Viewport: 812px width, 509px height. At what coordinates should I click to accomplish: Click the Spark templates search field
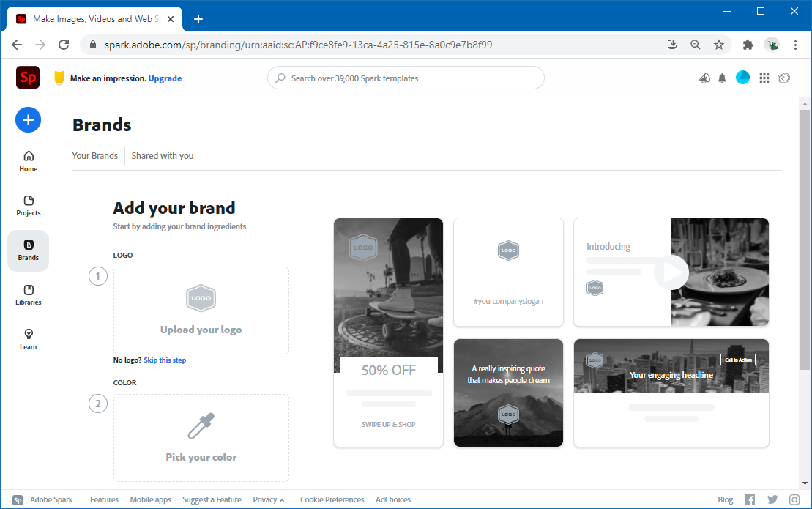click(x=406, y=78)
